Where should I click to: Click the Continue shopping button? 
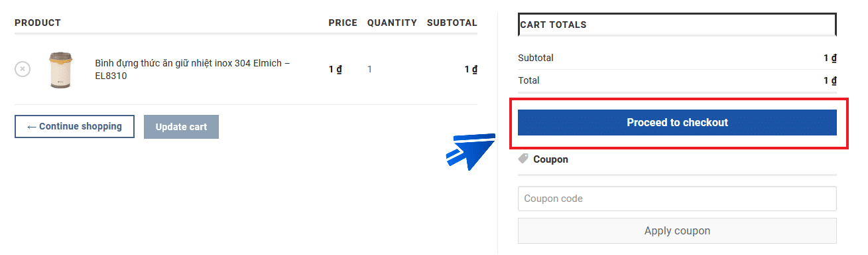74,126
